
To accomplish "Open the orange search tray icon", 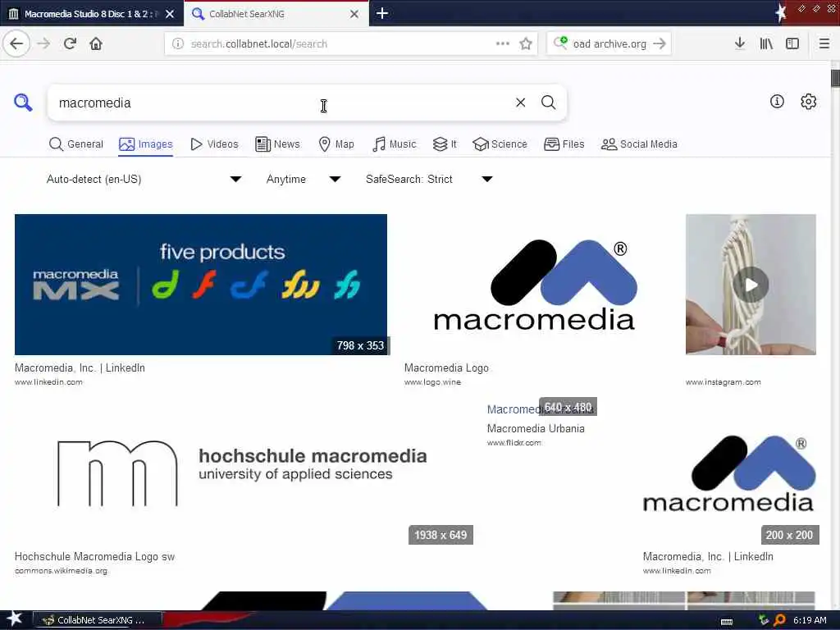I will (779, 620).
